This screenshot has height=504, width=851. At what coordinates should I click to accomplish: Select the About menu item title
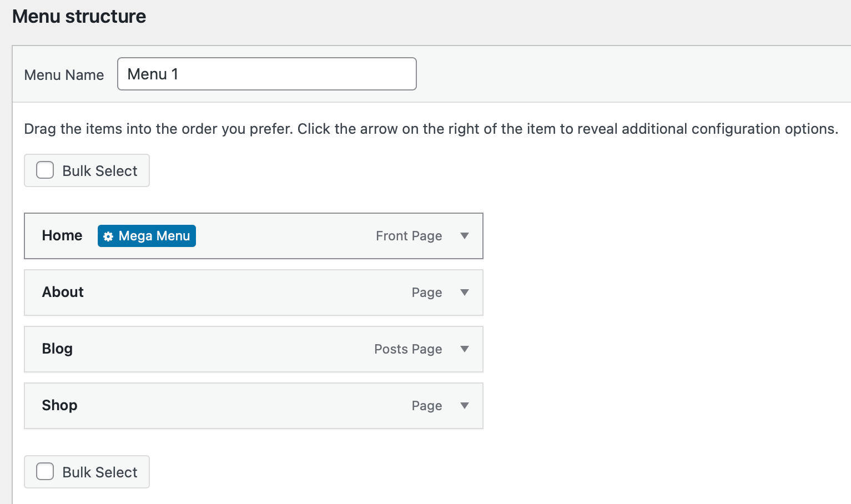(63, 292)
